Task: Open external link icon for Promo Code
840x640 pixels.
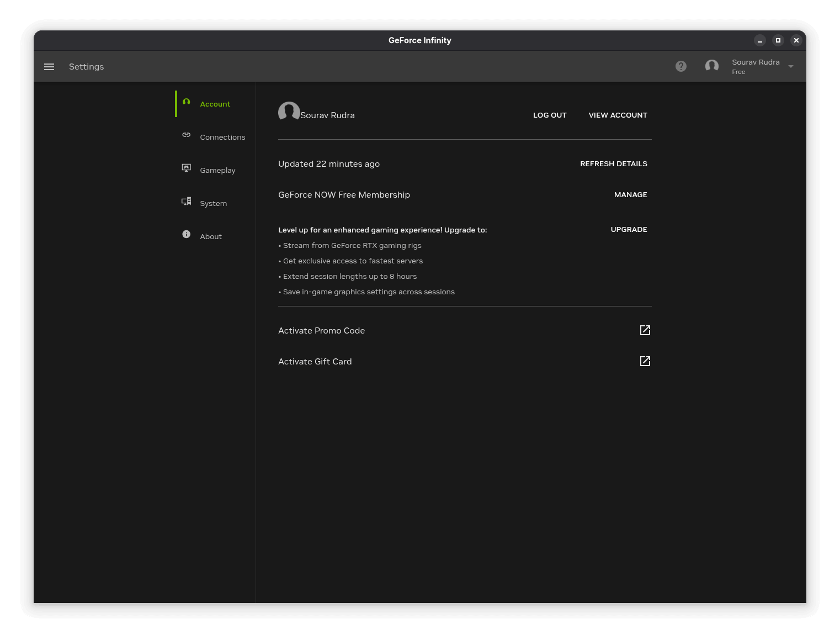Action: click(x=645, y=330)
